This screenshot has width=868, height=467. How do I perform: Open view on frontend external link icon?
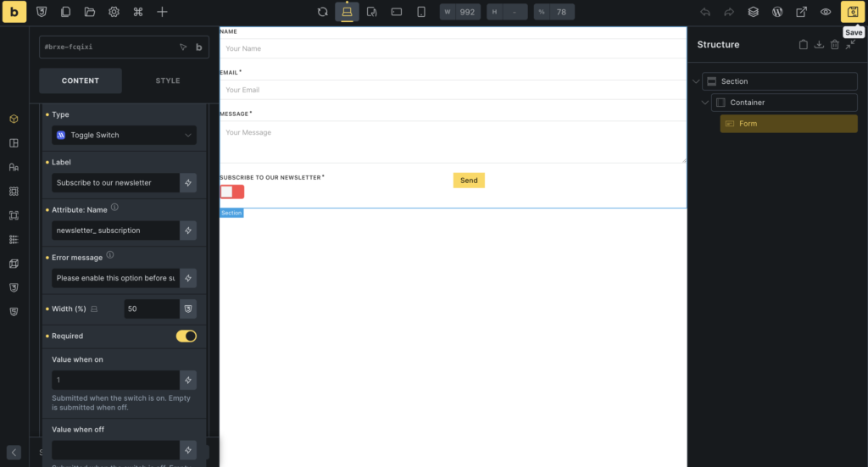(802, 12)
